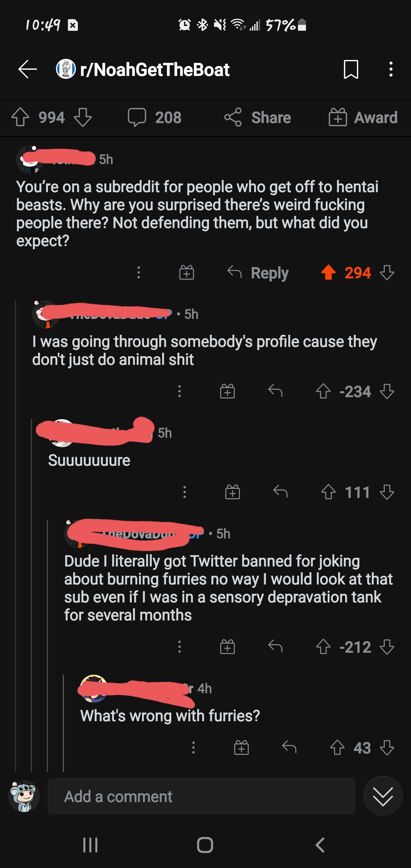411x868 pixels.
Task: Reply to "What's wrong with furries?" comment
Action: tap(289, 748)
